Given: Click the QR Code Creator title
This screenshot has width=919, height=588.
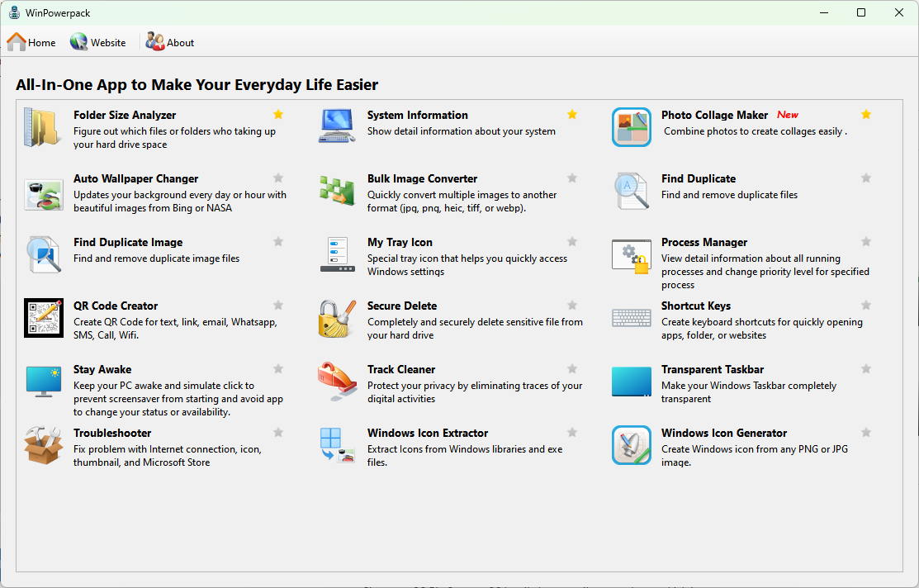Looking at the screenshot, I should [116, 306].
